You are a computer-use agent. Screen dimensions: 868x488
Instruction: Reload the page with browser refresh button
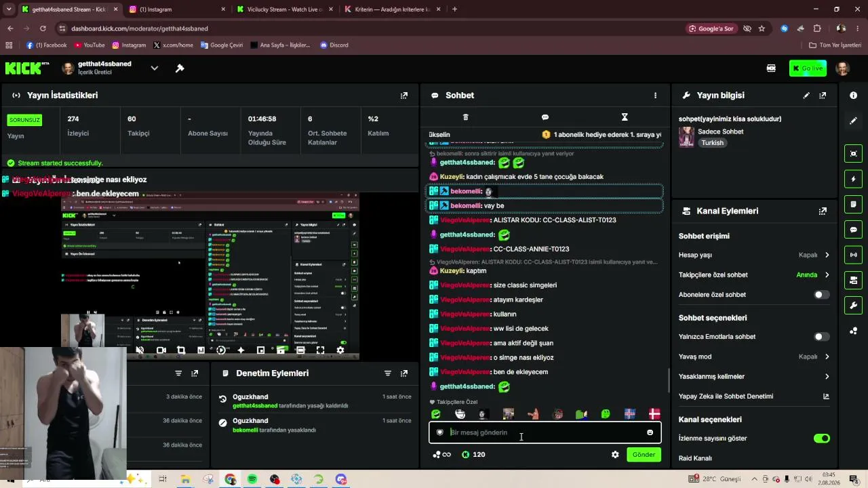(x=43, y=28)
